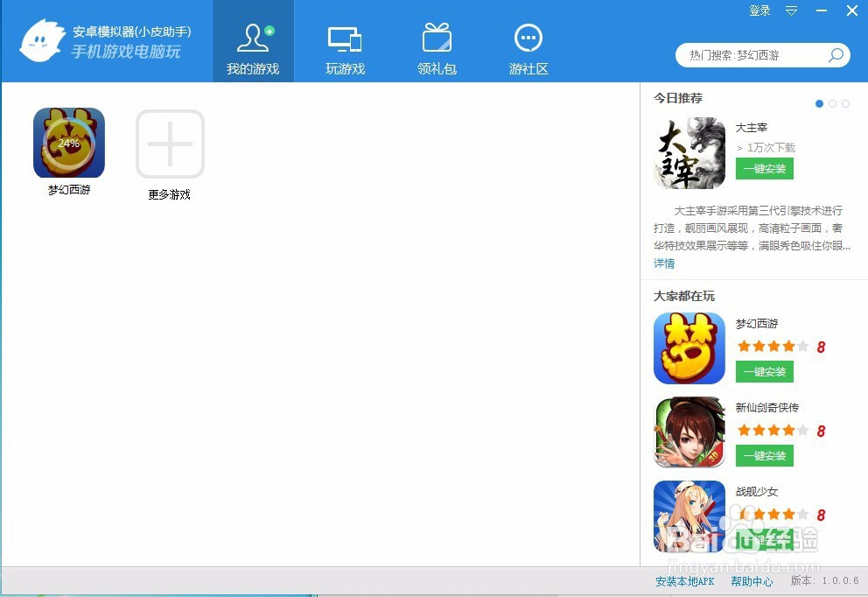Click the 小皮助手 mascot logo
The width and height of the screenshot is (868, 597).
(42, 41)
